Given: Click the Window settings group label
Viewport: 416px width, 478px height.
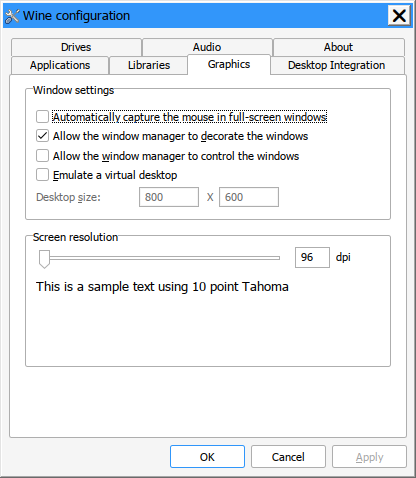Looking at the screenshot, I should click(74, 90).
